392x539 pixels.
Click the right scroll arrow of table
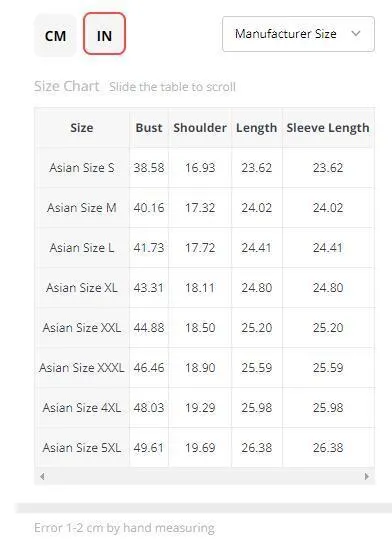tap(367, 476)
